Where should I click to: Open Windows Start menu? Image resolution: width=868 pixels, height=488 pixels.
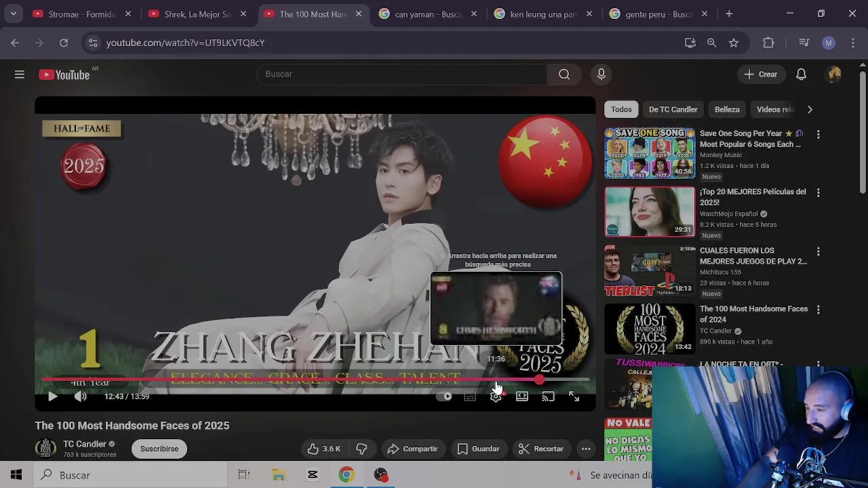click(16, 475)
